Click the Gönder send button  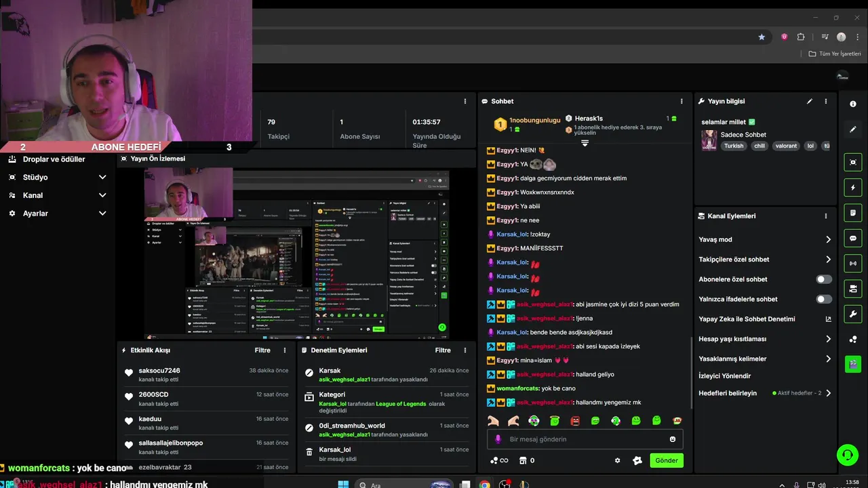(667, 460)
